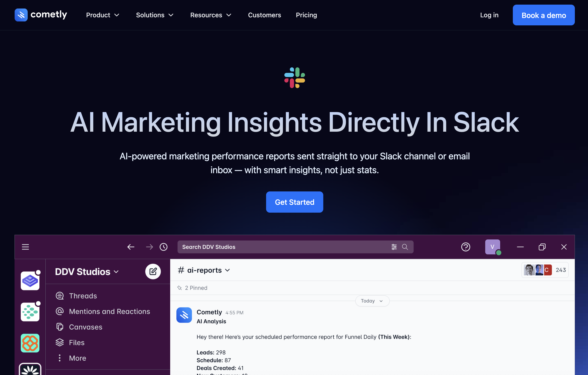Open Mentions and Reactions
The height and width of the screenshot is (375, 588).
103,312
